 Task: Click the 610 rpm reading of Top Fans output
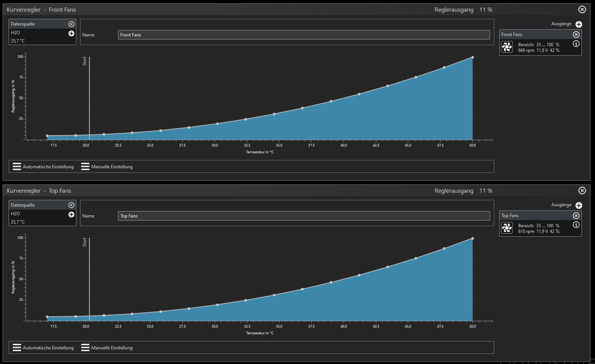pos(526,231)
